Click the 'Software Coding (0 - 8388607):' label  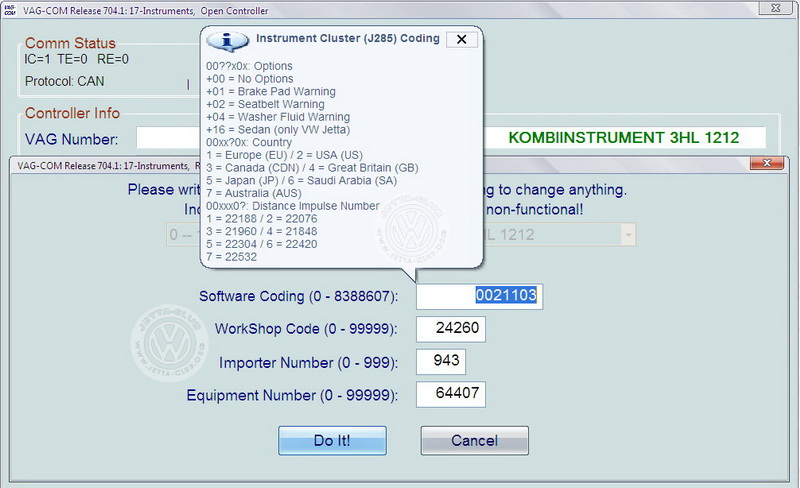click(x=298, y=297)
